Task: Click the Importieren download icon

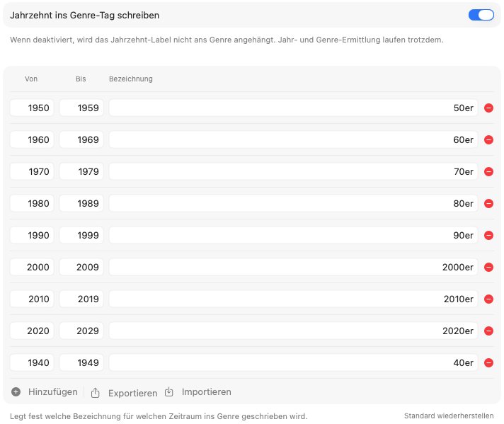Action: point(169,392)
